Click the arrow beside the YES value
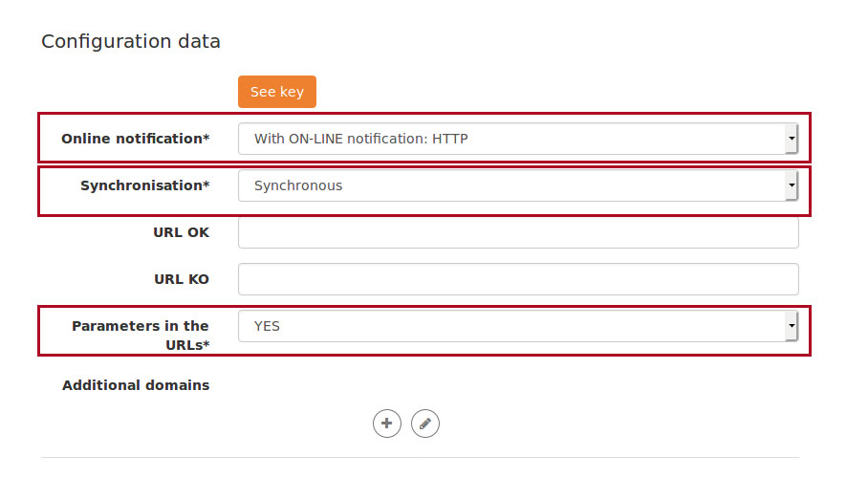This screenshot has height=478, width=868. click(792, 326)
